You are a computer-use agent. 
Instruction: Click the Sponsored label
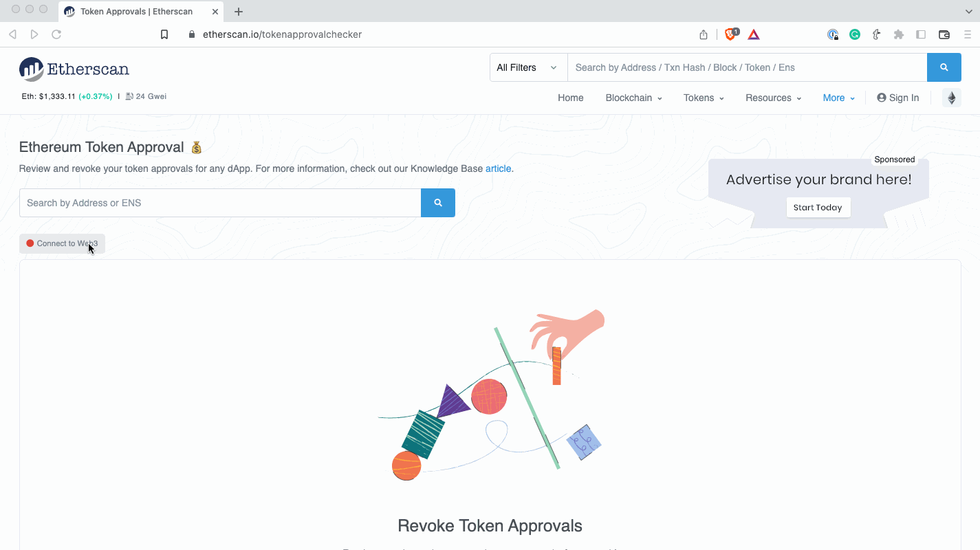pyautogui.click(x=894, y=159)
